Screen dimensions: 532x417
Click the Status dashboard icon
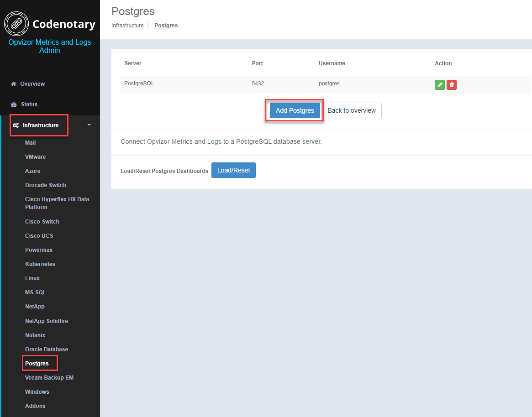(14, 104)
